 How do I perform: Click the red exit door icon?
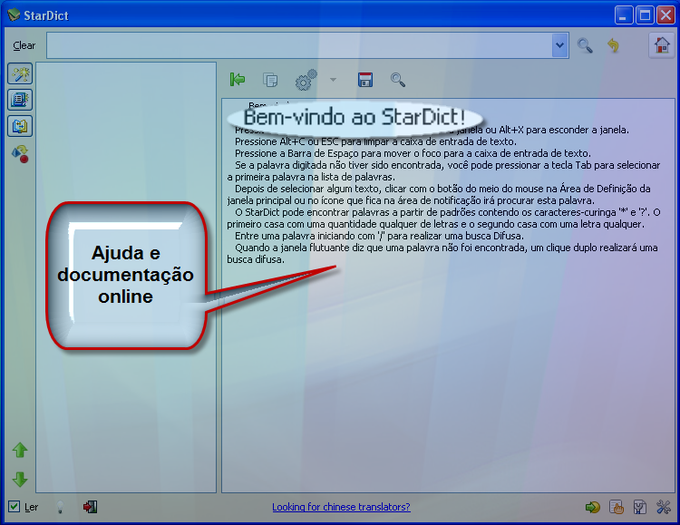pyautogui.click(x=90, y=506)
